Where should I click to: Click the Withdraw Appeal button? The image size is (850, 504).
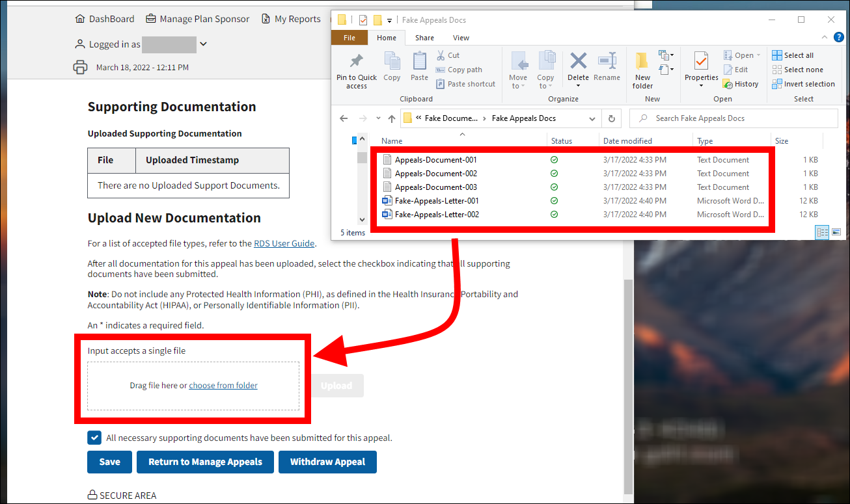point(327,462)
